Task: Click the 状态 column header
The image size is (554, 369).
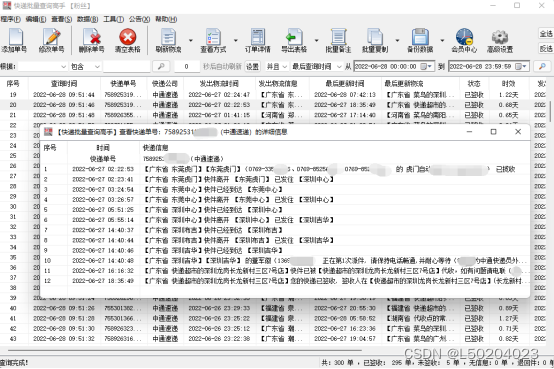Action: tap(474, 84)
